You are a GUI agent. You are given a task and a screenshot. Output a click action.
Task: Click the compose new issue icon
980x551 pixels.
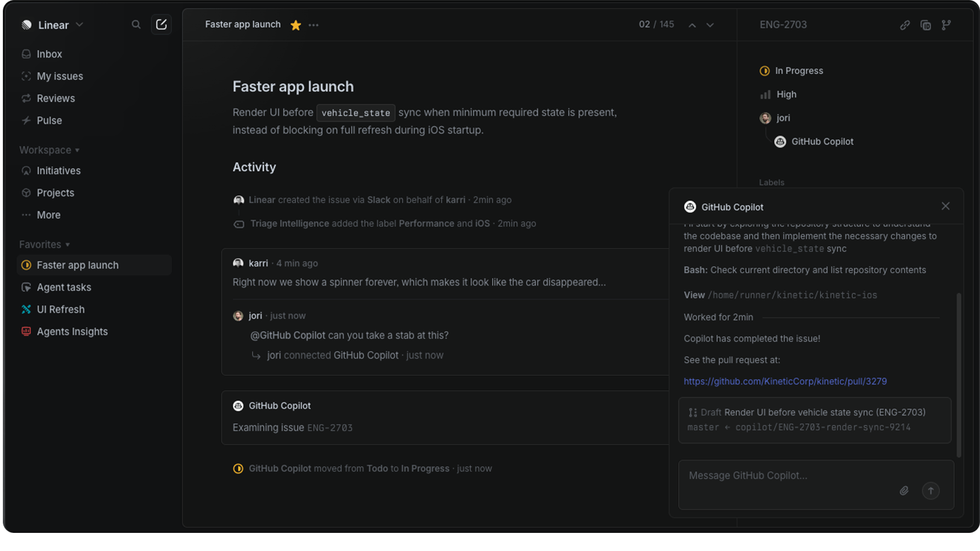click(x=161, y=25)
